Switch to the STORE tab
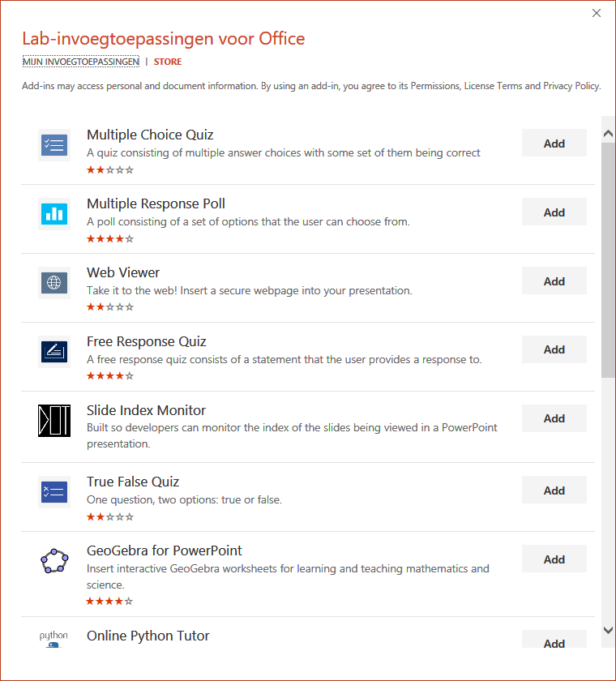This screenshot has width=616, height=681. coord(168,62)
